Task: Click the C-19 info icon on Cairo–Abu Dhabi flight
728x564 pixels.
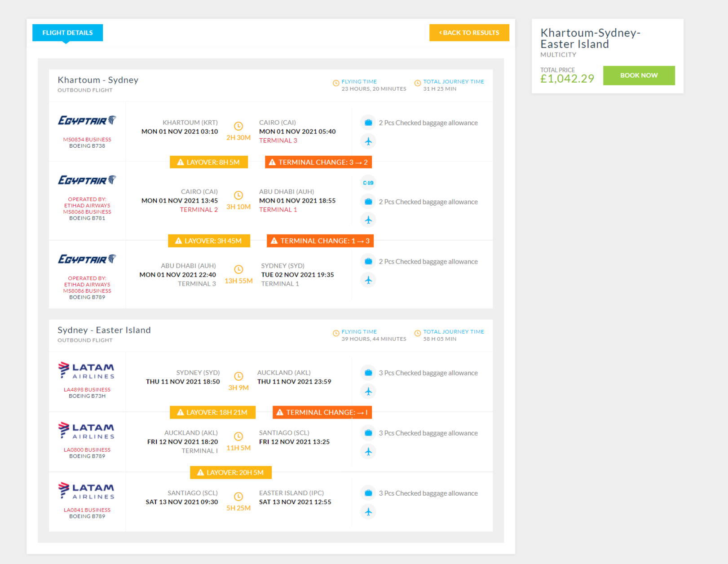Action: point(368,183)
